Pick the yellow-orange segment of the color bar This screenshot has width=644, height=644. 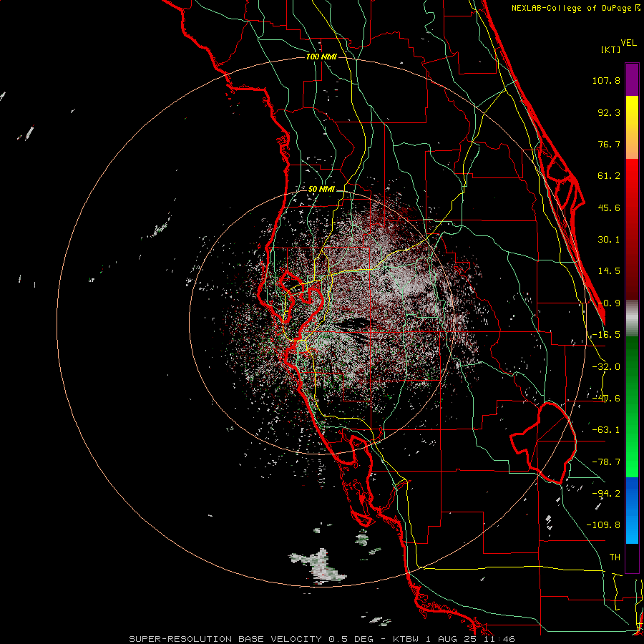pyautogui.click(x=632, y=127)
